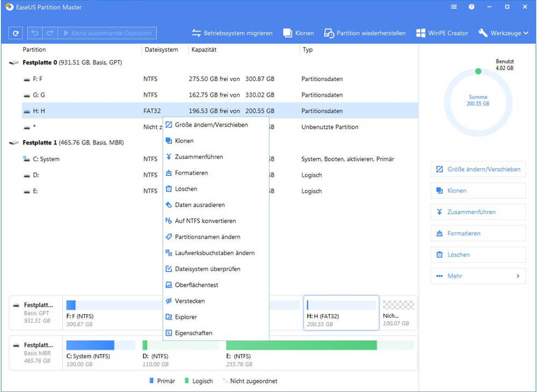The width and height of the screenshot is (537, 392).
Task: Select partition F: F row
Action: (220, 79)
